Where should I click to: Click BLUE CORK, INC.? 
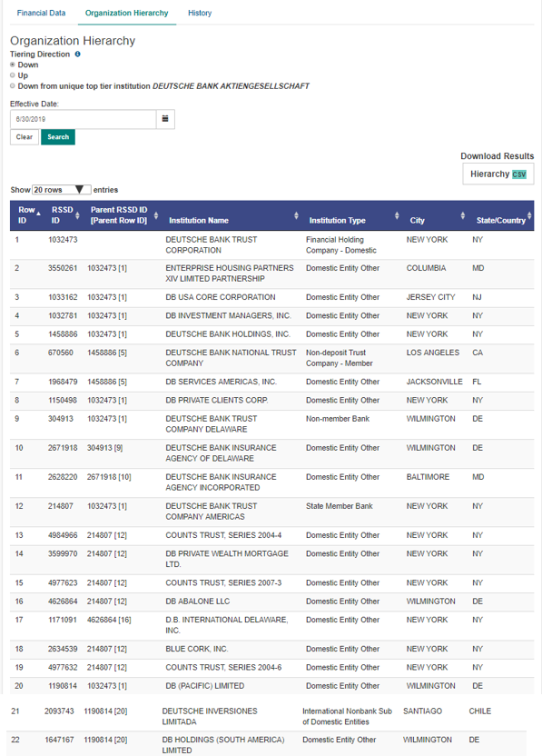(x=197, y=649)
